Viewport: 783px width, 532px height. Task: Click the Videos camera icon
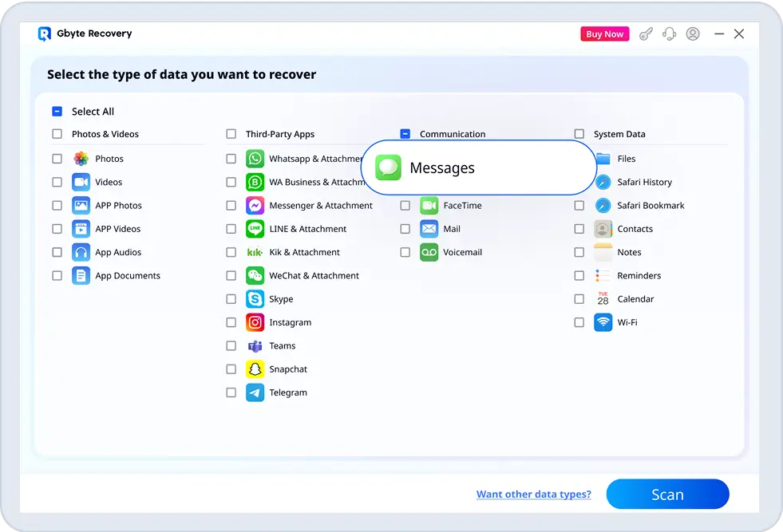81,182
